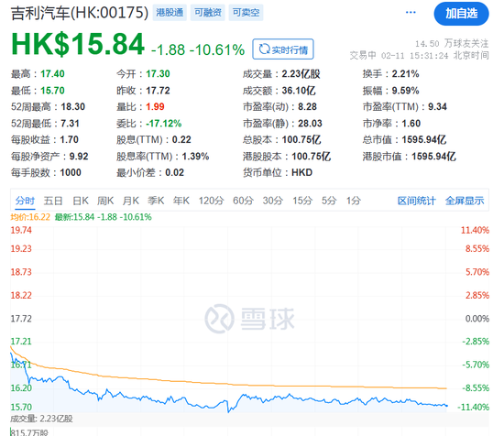This screenshot has width=504, height=436.
Task: Open the 周K chart tab
Action: [x=105, y=201]
